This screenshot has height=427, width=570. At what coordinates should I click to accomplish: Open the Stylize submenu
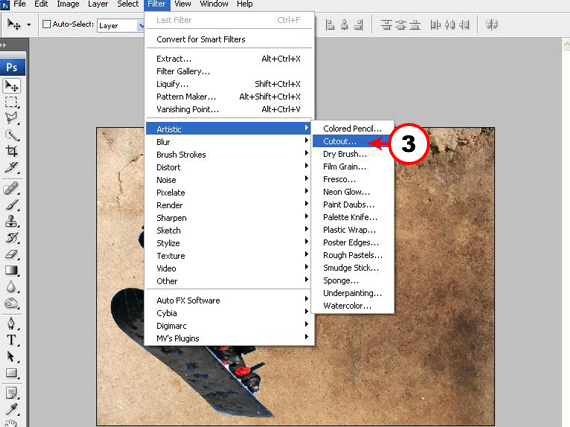(x=228, y=243)
